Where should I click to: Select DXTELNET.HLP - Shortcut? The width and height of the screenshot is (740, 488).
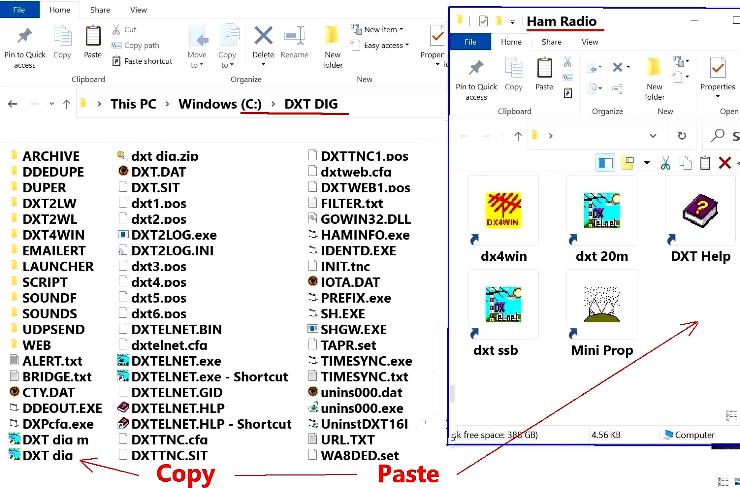coord(204,424)
